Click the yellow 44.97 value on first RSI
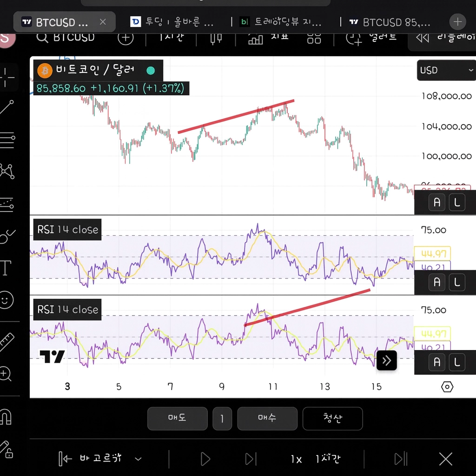The image size is (476, 476). 433,253
